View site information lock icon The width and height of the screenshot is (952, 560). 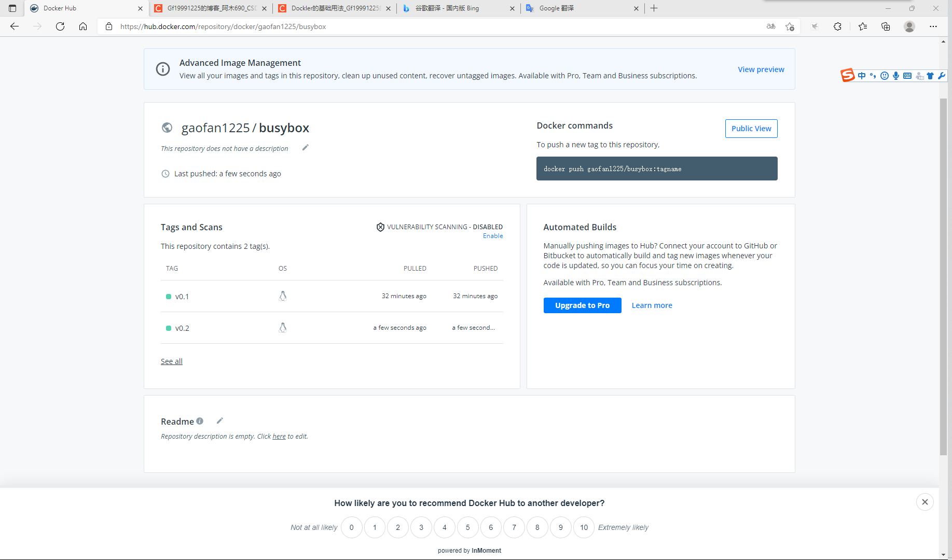109,26
